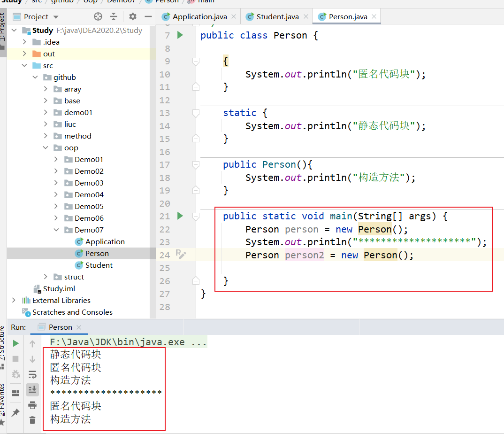Clear console output with trash icon
Screen dimensions: 504x434
click(32, 420)
